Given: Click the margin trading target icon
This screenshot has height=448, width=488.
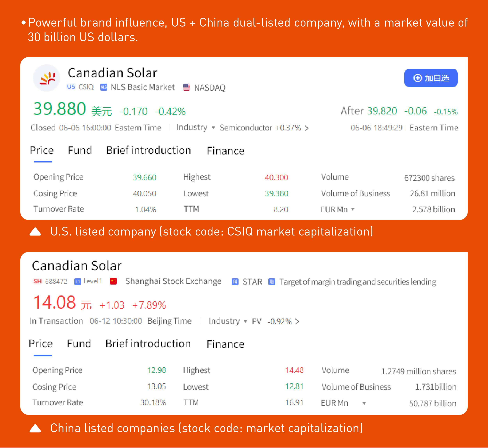Looking at the screenshot, I should 272,282.
